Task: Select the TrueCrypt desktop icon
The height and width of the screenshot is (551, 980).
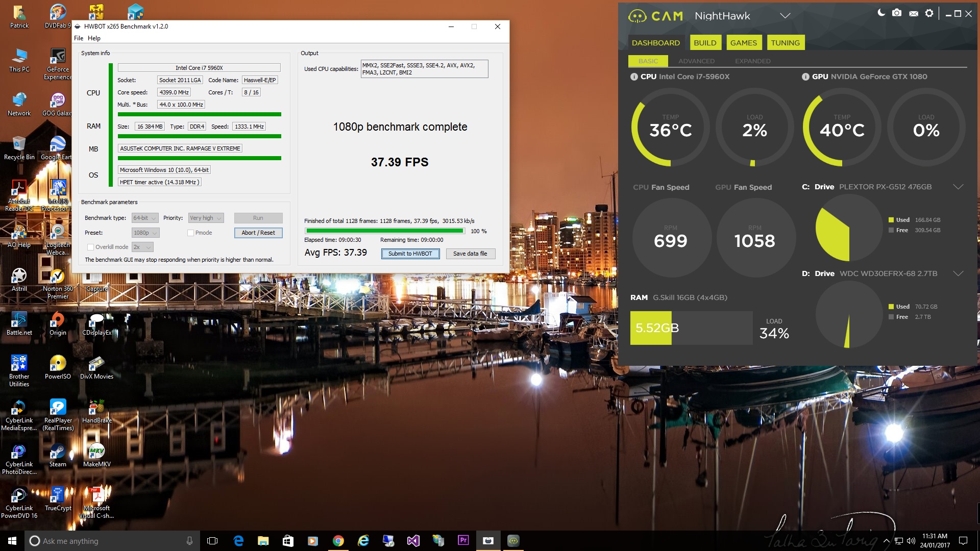Action: (x=58, y=499)
